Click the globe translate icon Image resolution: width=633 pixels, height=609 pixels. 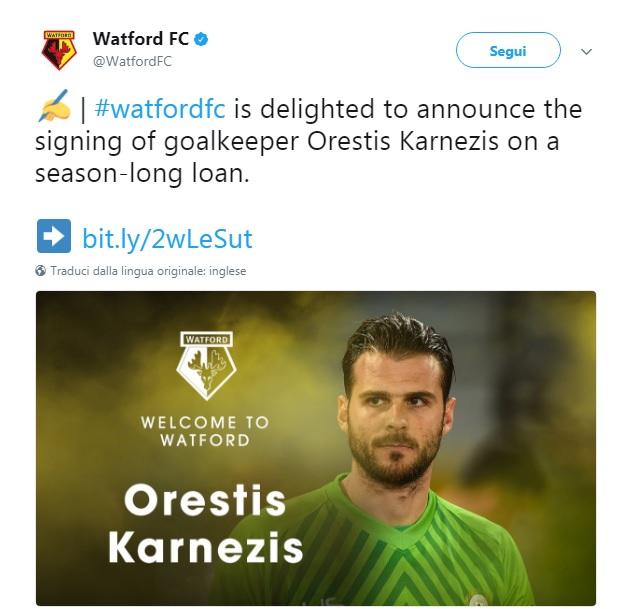tap(41, 271)
